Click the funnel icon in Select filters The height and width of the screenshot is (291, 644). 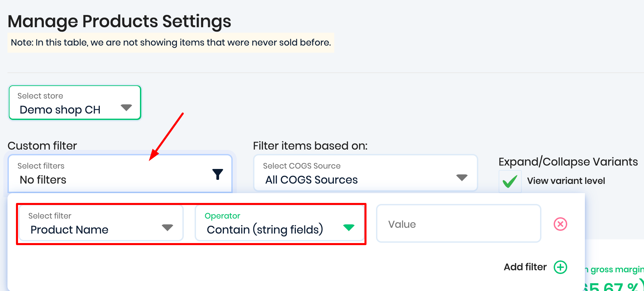tap(218, 174)
